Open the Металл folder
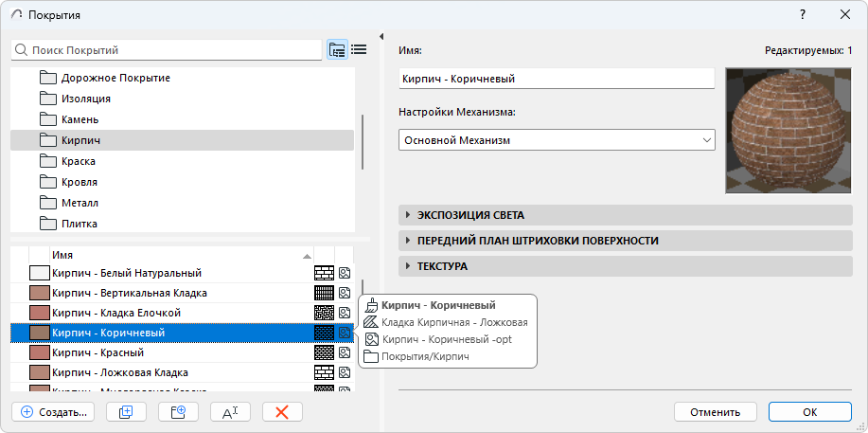This screenshot has height=433, width=868. point(80,202)
